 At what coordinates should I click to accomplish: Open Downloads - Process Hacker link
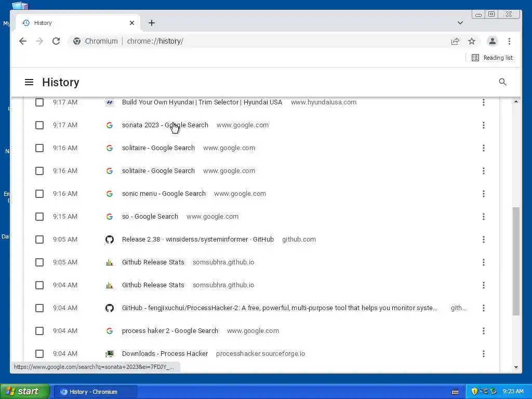point(165,354)
